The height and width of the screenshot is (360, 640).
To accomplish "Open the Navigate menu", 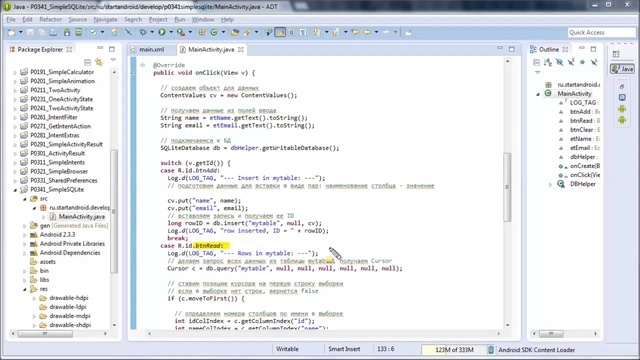I will (x=105, y=19).
